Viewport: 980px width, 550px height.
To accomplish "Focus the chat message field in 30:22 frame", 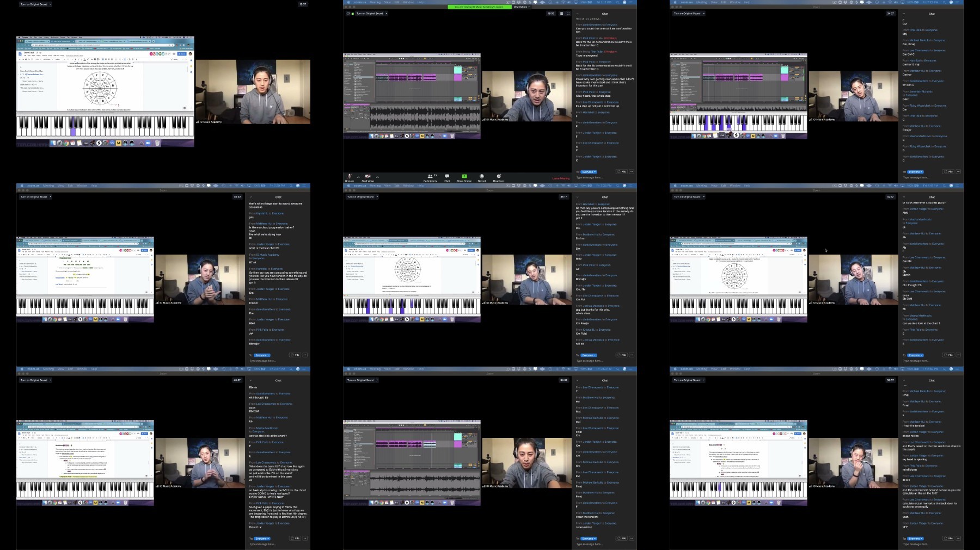I will click(x=278, y=361).
